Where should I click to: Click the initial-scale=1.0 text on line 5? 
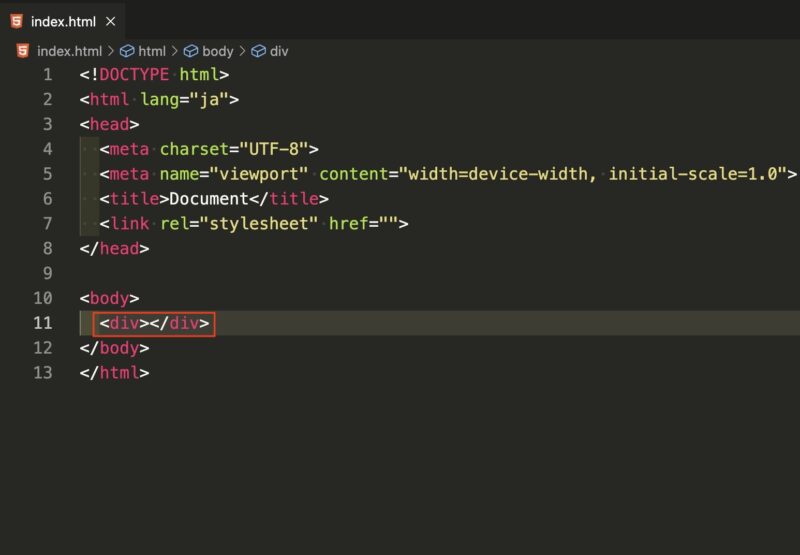pos(693,174)
